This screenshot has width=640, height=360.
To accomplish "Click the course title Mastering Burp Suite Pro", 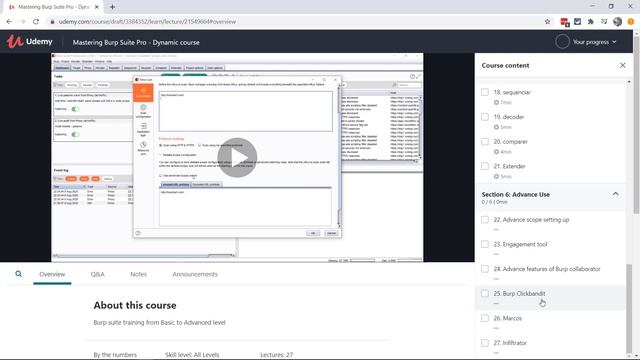I will [x=136, y=42].
